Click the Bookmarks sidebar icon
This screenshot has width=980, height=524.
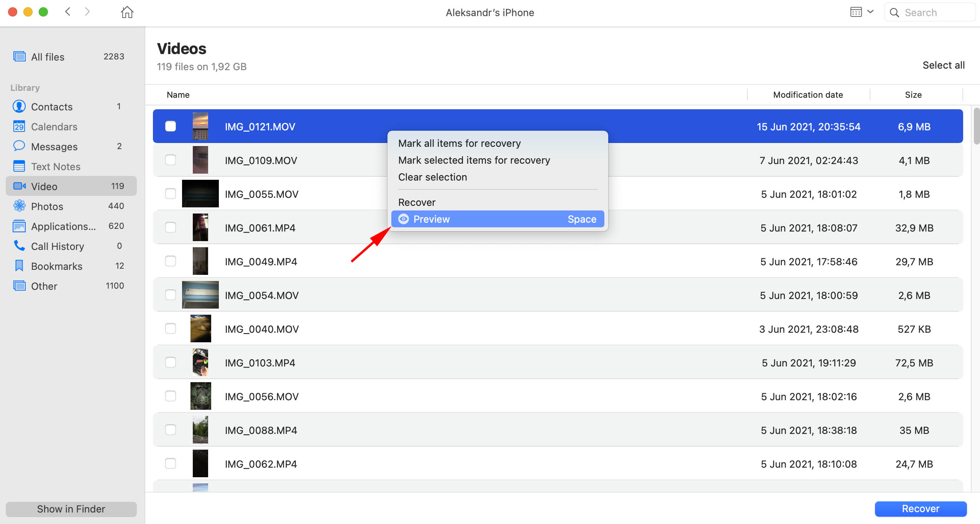pyautogui.click(x=19, y=266)
